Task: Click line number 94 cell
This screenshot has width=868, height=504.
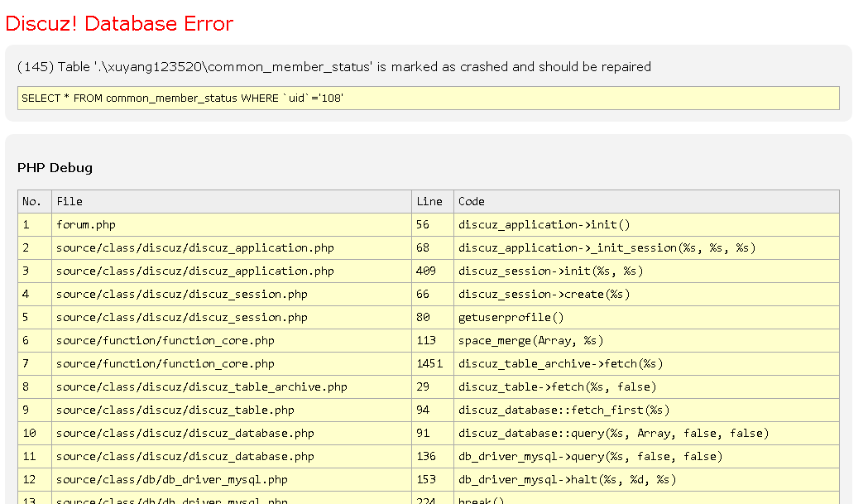Action: click(432, 410)
